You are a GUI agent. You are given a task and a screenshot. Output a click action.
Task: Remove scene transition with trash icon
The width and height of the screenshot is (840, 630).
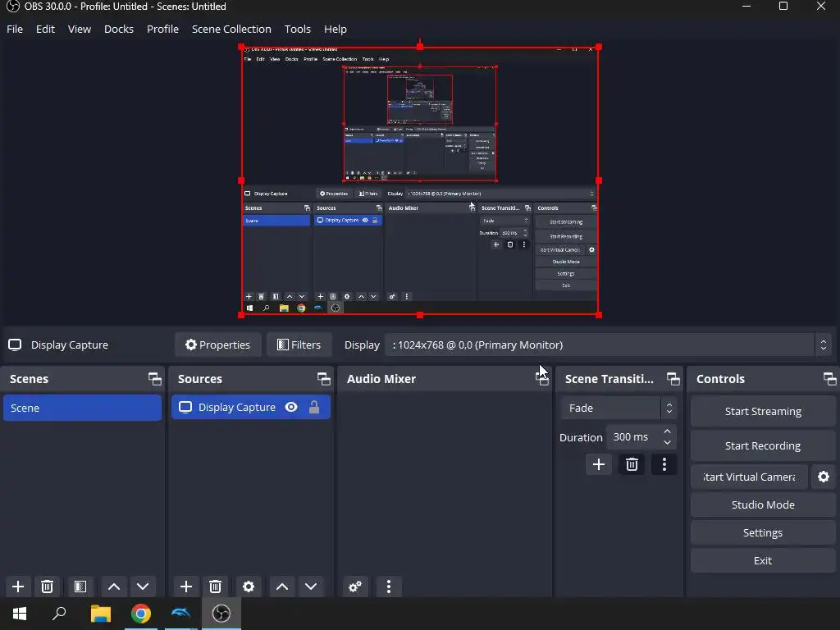coord(632,464)
